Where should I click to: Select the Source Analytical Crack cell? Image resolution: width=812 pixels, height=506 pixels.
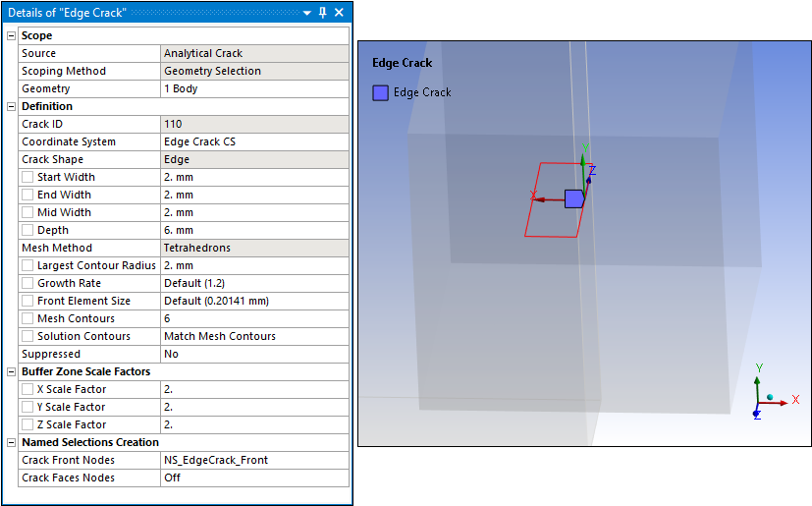(x=254, y=53)
